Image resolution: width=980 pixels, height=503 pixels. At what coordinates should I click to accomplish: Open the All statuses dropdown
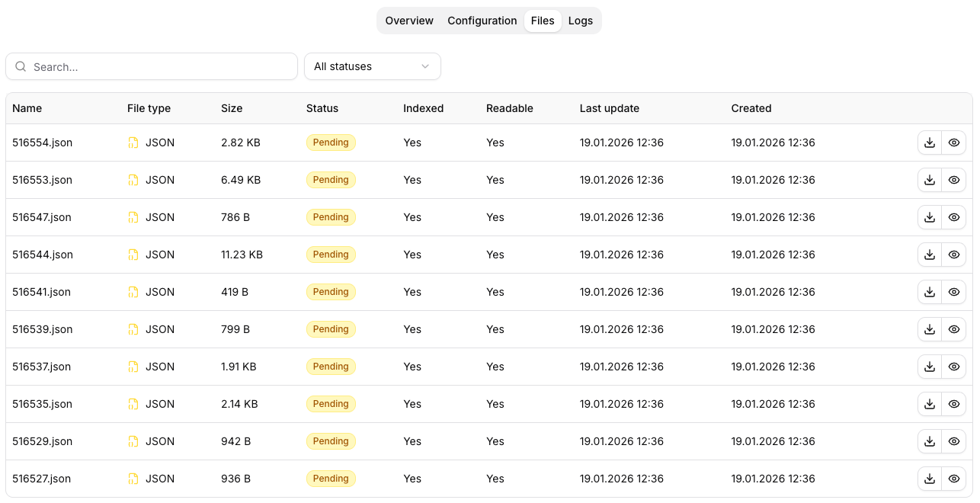tap(372, 66)
